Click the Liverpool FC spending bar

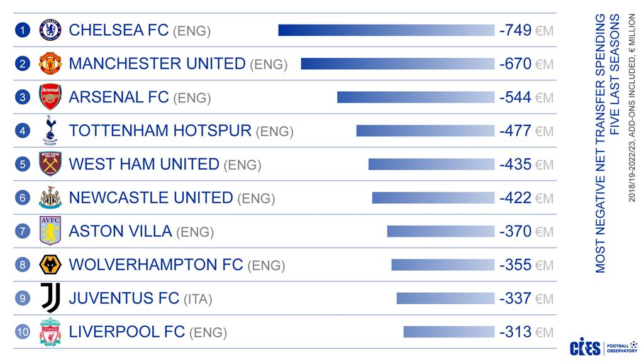coord(448,332)
